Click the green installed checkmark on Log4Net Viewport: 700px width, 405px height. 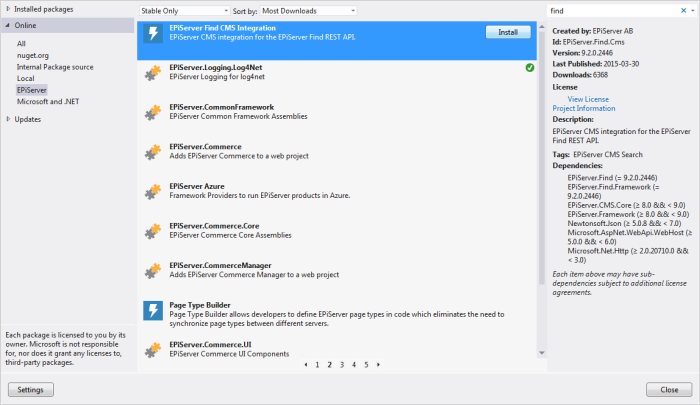coord(529,68)
